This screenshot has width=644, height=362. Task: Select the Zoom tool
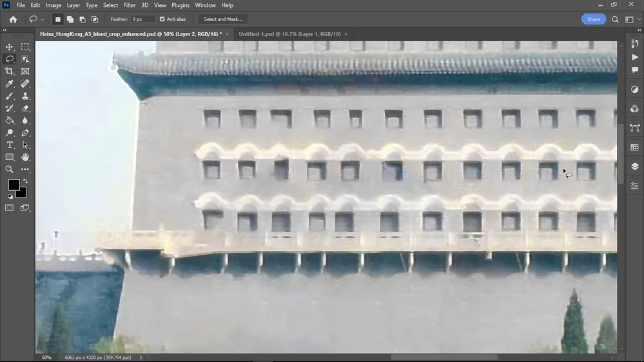click(9, 169)
